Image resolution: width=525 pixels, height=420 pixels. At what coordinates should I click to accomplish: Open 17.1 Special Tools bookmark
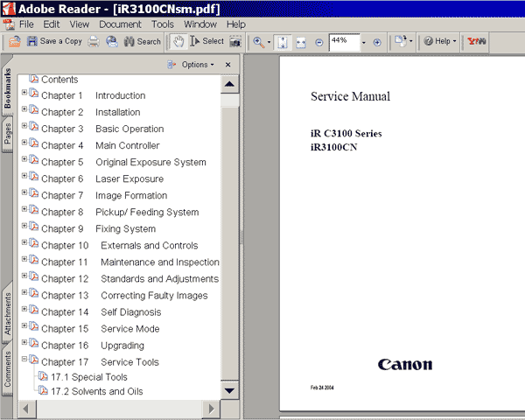[89, 377]
